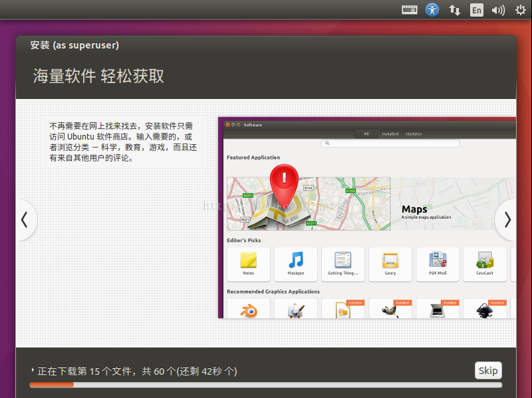Expand the download details triangle
The image size is (532, 398).
tap(33, 370)
